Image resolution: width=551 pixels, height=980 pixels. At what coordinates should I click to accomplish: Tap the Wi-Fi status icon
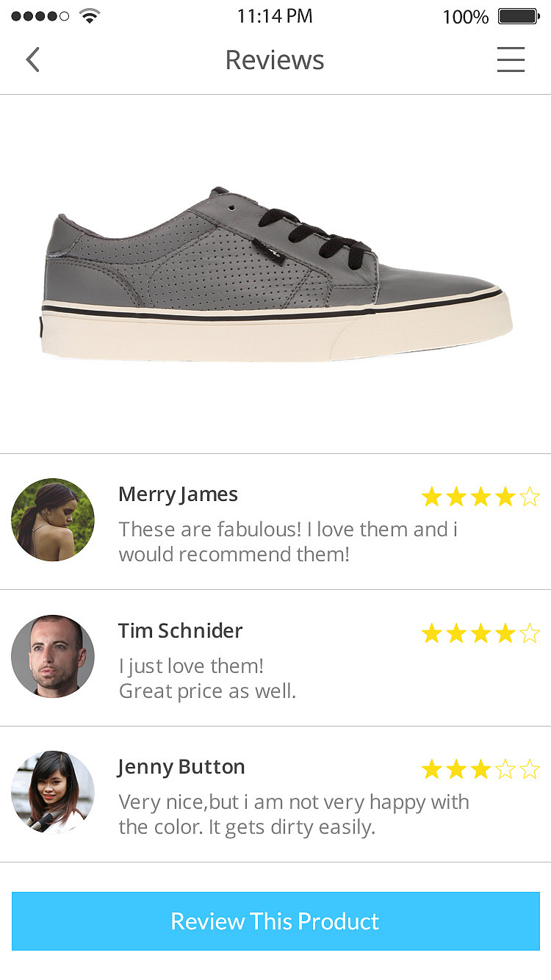[x=90, y=16]
